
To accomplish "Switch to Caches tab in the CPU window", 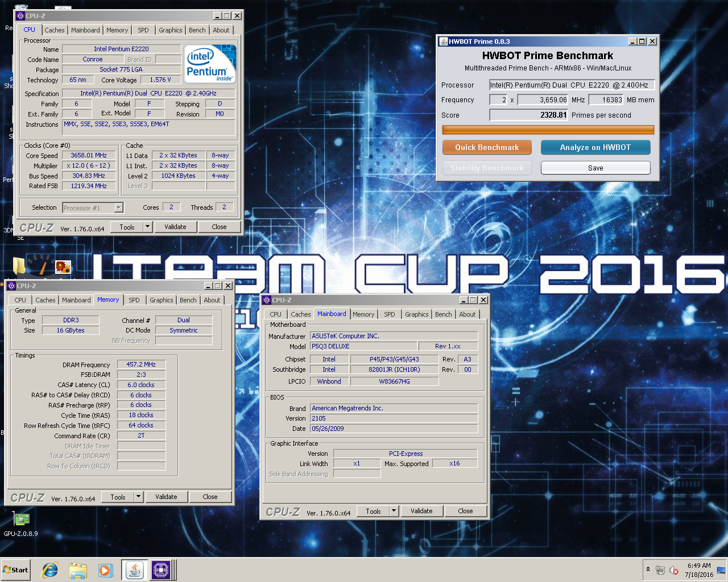I will click(x=55, y=30).
